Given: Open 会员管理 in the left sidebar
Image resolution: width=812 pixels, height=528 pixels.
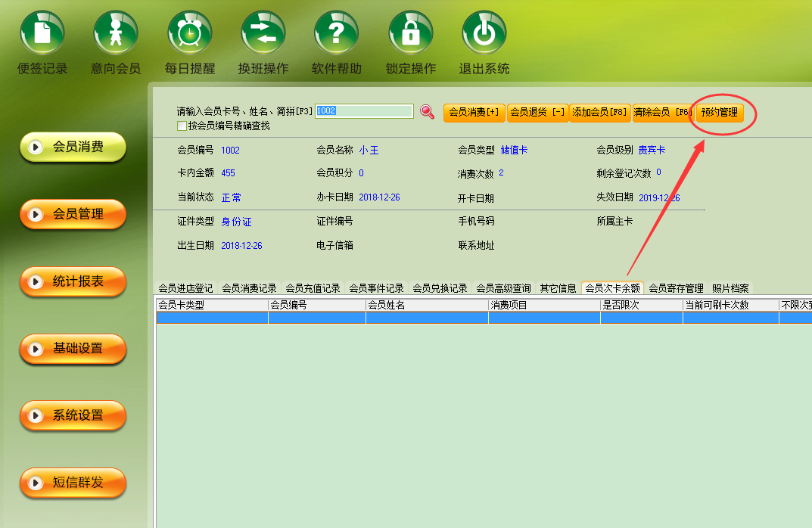Looking at the screenshot, I should coord(73,214).
